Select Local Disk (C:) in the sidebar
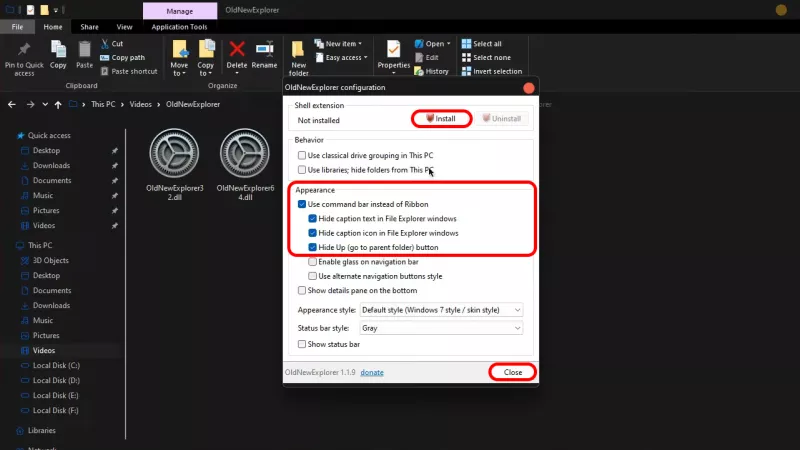Screen dimensions: 800x450 [56, 365]
